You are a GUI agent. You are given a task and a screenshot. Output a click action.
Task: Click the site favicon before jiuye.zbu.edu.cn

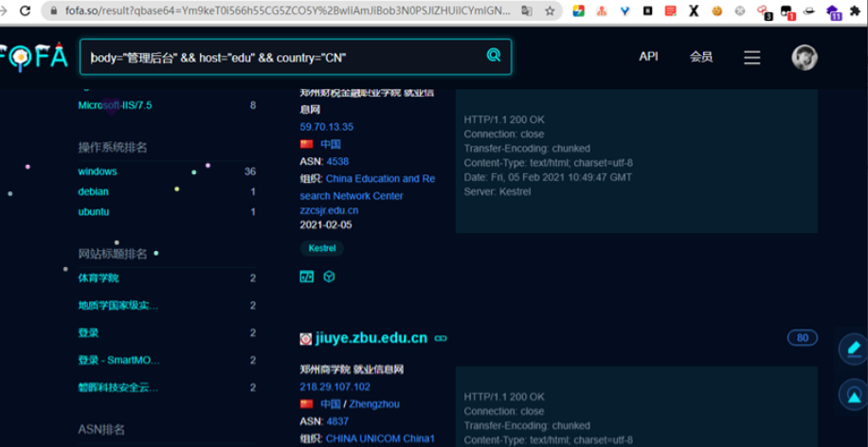coord(305,339)
